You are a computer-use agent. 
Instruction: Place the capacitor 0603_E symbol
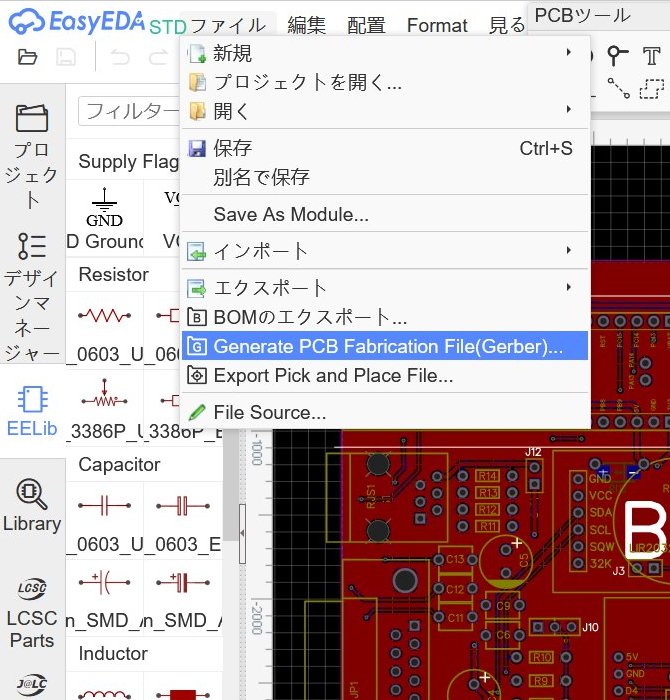[183, 506]
